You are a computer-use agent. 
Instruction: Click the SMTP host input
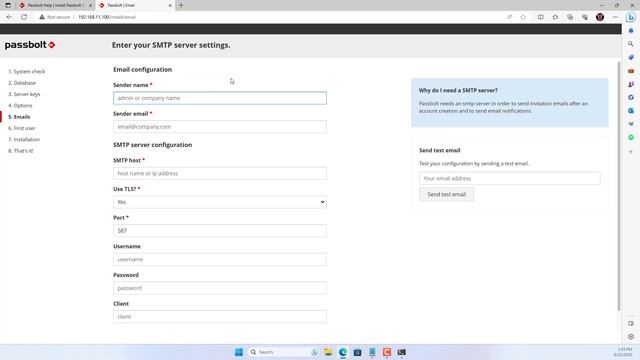pyautogui.click(x=220, y=173)
